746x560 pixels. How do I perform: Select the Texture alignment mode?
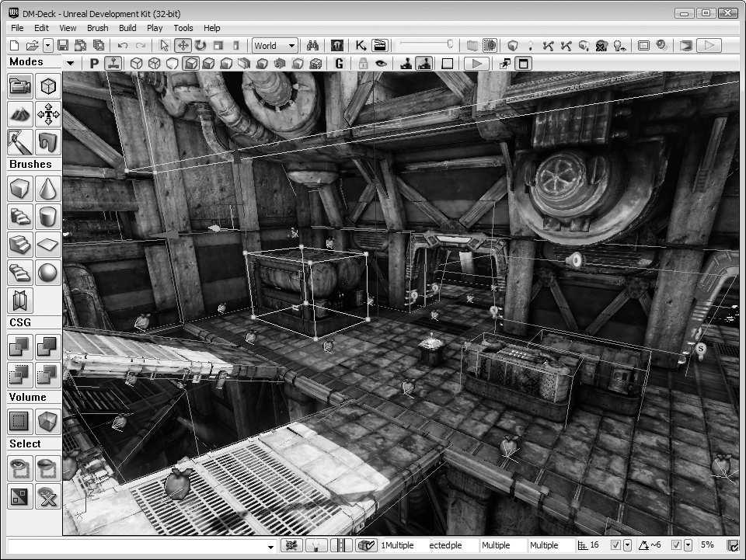point(48,114)
